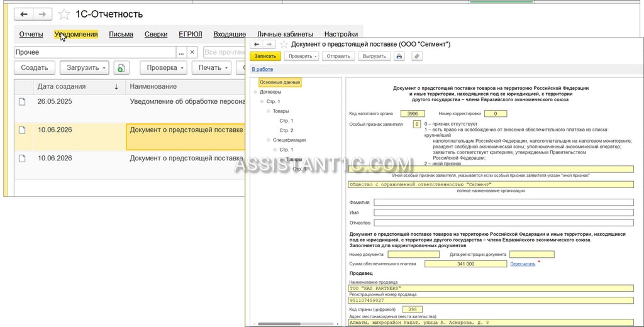Click the date cell "26.05.2025"

(x=55, y=101)
